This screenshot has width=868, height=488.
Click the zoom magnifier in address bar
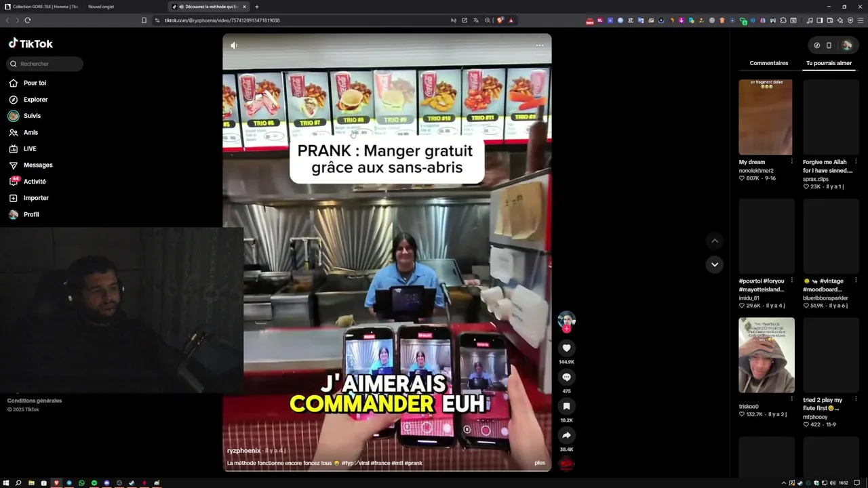click(x=488, y=20)
